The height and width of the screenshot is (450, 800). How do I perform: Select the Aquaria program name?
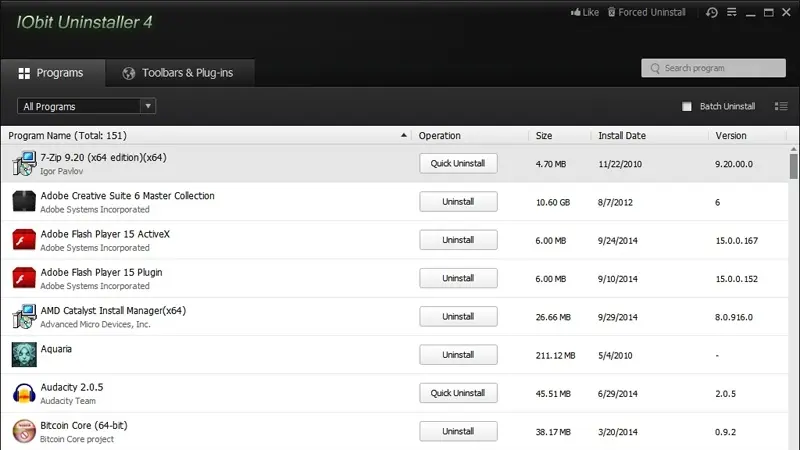pyautogui.click(x=56, y=349)
